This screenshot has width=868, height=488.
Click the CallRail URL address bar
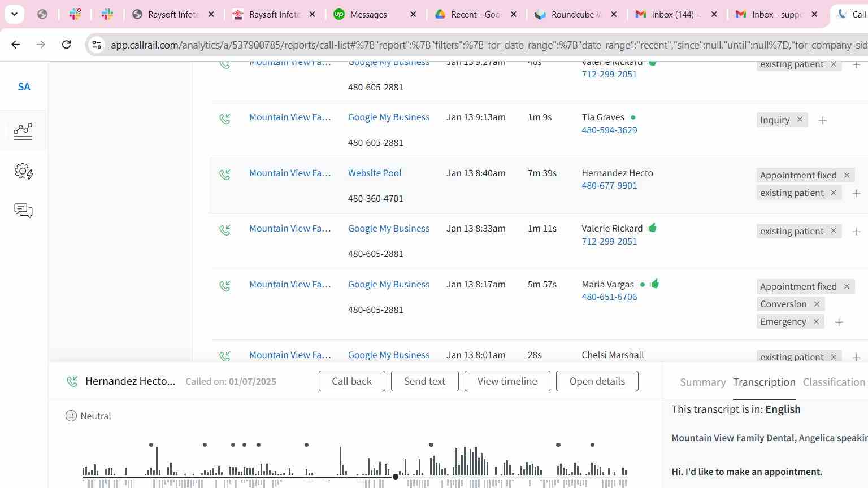coord(489,45)
